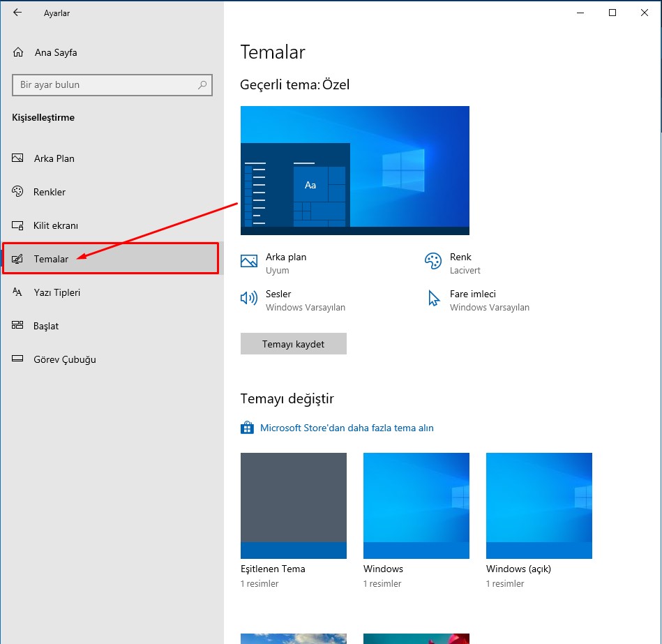This screenshot has width=662, height=644.
Task: Open Kilit ekranı settings
Action: pos(112,225)
